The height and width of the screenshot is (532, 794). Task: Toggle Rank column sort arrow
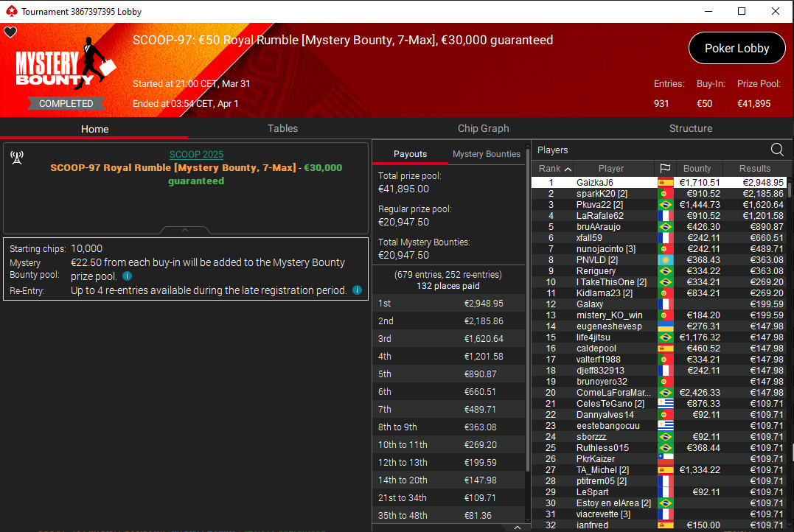568,169
